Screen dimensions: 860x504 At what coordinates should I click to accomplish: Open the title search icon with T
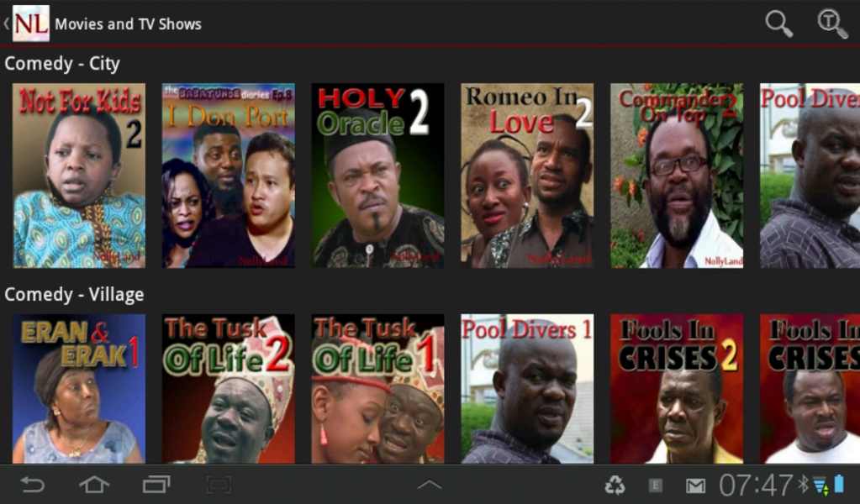tap(832, 24)
